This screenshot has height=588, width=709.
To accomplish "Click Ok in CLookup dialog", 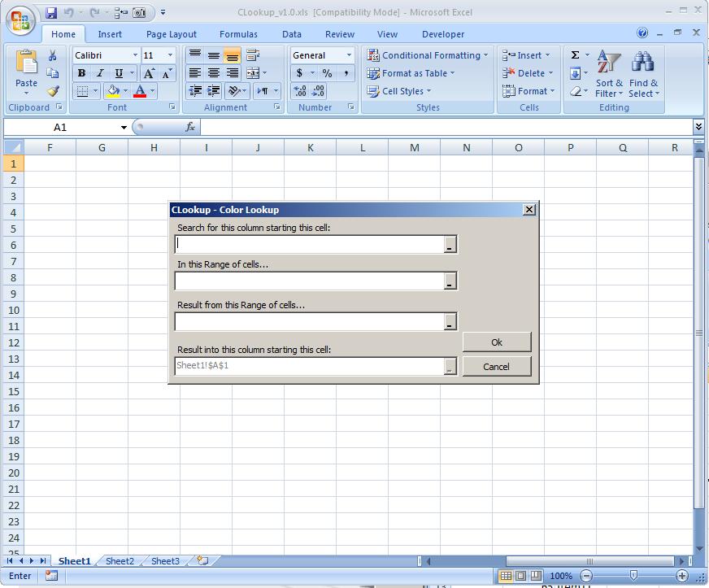I will [497, 342].
